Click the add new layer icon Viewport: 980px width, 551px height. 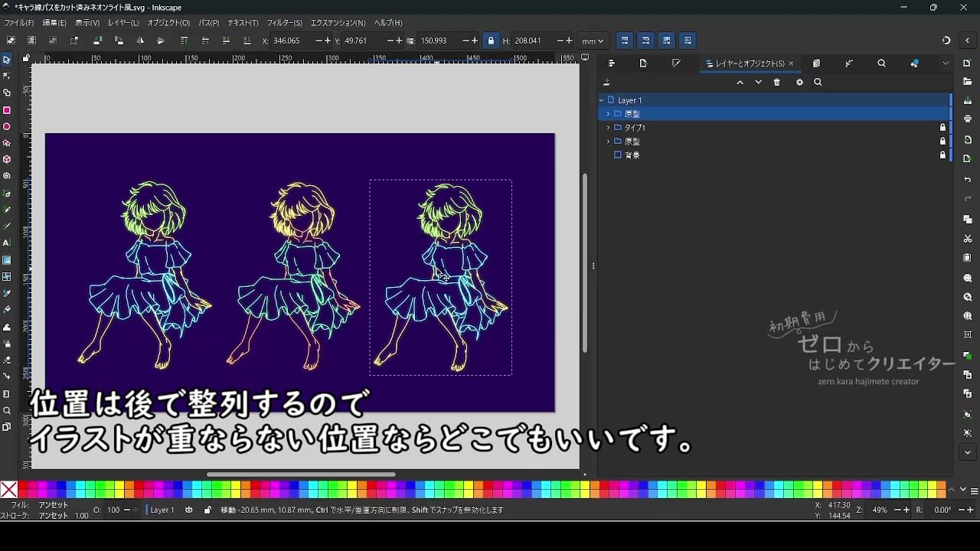pyautogui.click(x=607, y=83)
